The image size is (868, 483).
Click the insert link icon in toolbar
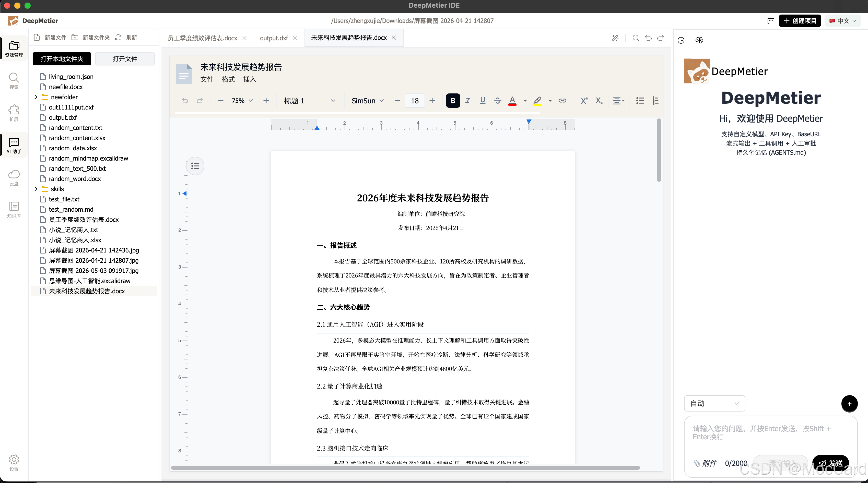tap(562, 100)
